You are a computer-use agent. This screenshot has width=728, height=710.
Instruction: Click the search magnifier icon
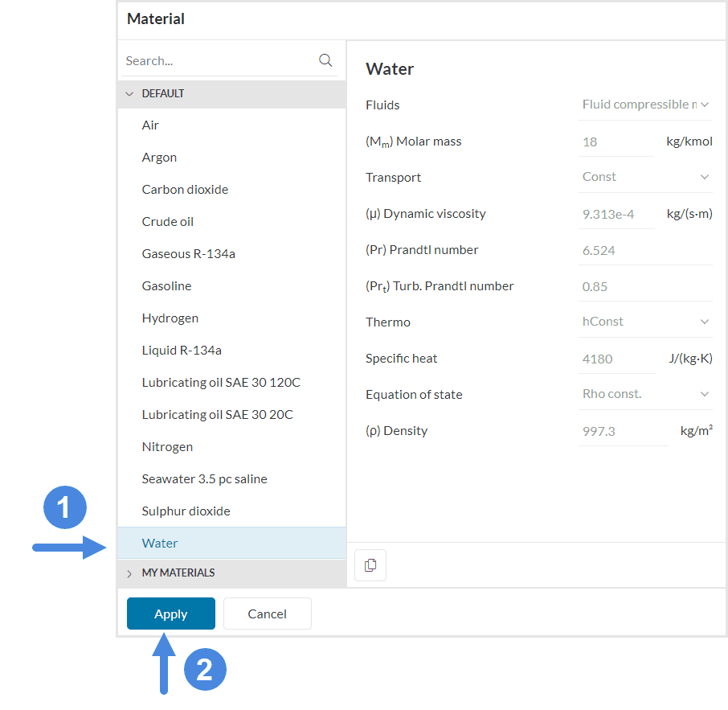(325, 60)
